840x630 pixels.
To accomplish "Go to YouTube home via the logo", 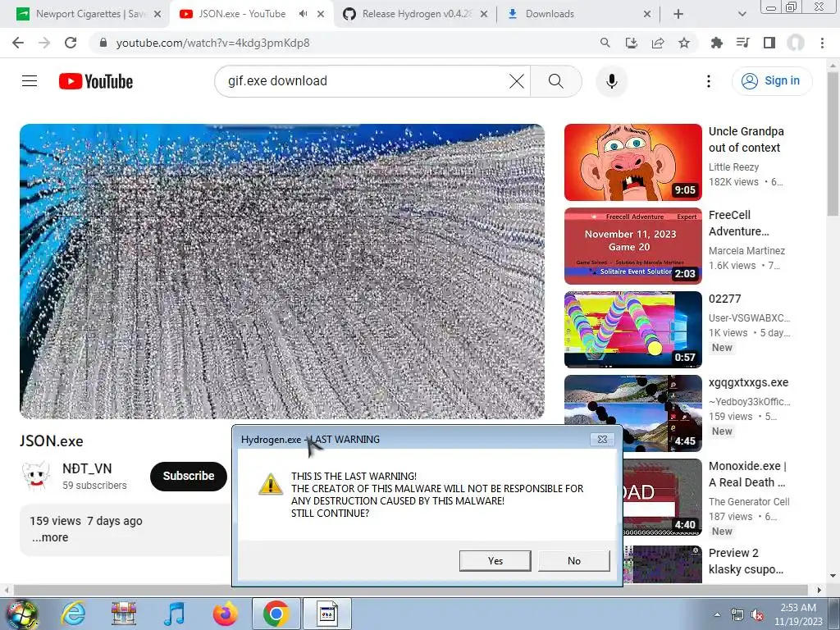I will [x=96, y=81].
